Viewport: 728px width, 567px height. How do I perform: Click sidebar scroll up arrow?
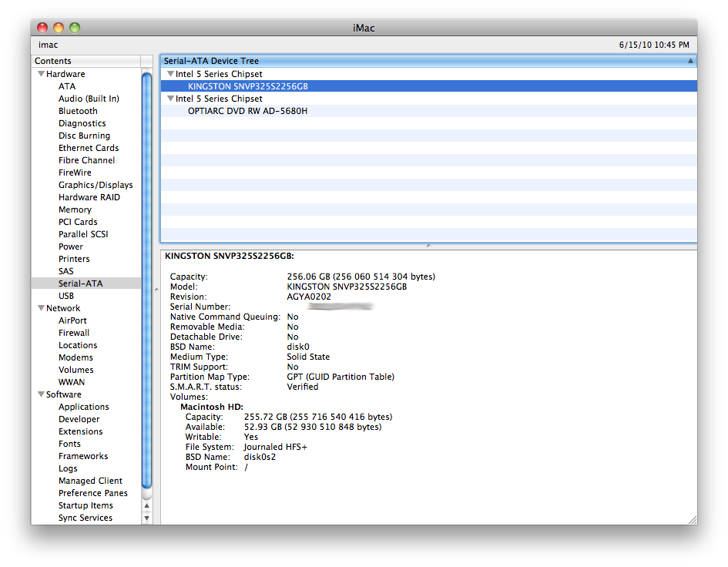[146, 505]
